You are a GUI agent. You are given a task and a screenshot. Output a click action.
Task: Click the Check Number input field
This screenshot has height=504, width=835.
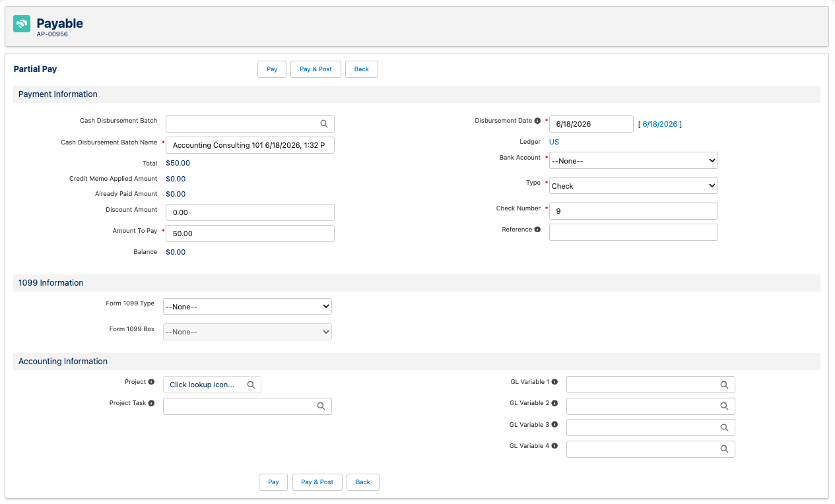634,211
